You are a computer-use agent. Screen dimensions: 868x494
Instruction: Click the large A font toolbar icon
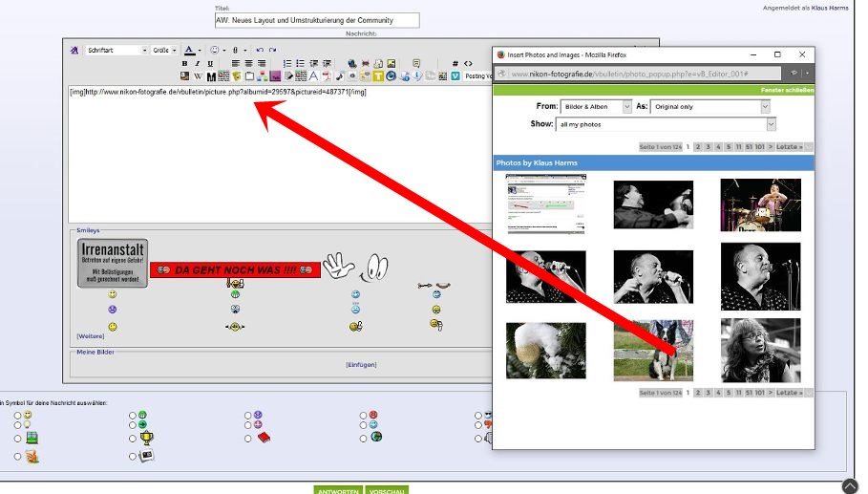[314, 76]
